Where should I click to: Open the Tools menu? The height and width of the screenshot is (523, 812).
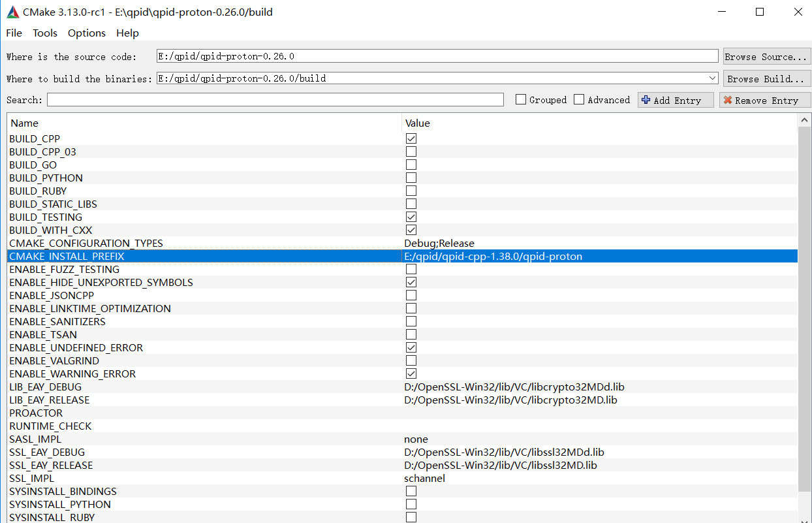44,33
